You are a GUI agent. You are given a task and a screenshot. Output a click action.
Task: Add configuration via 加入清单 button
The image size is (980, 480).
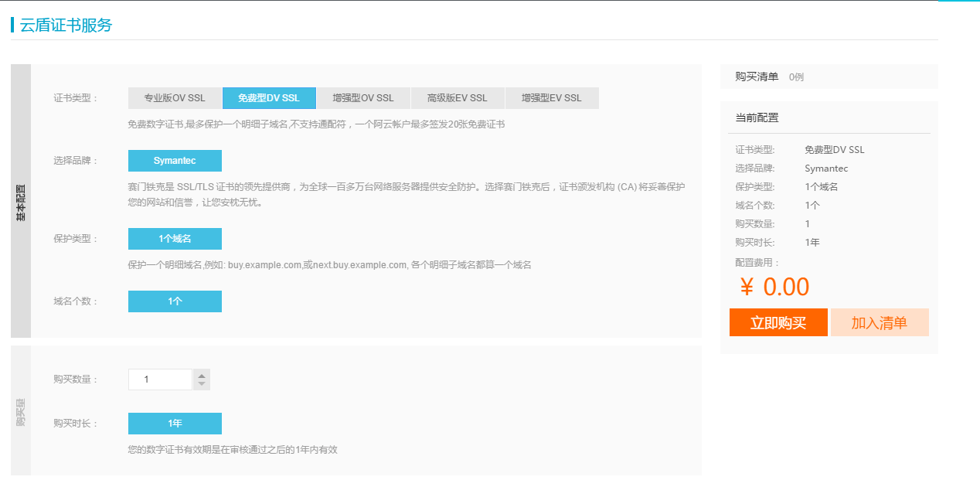coord(880,323)
